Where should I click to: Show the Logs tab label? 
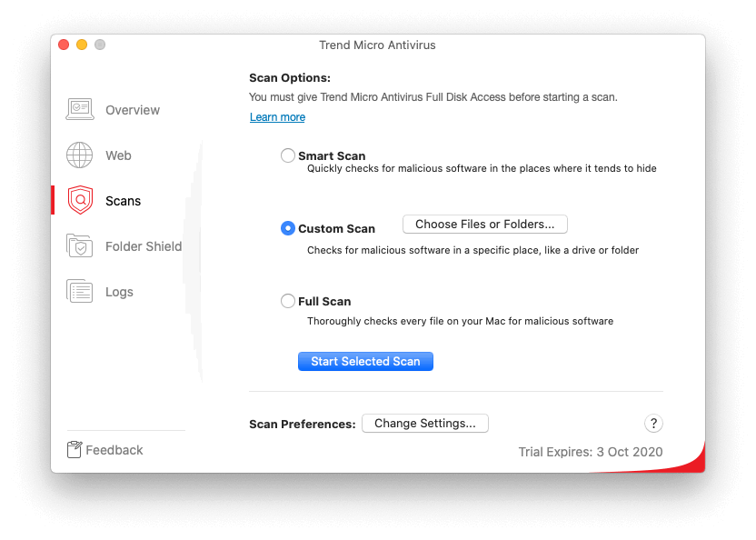point(119,292)
